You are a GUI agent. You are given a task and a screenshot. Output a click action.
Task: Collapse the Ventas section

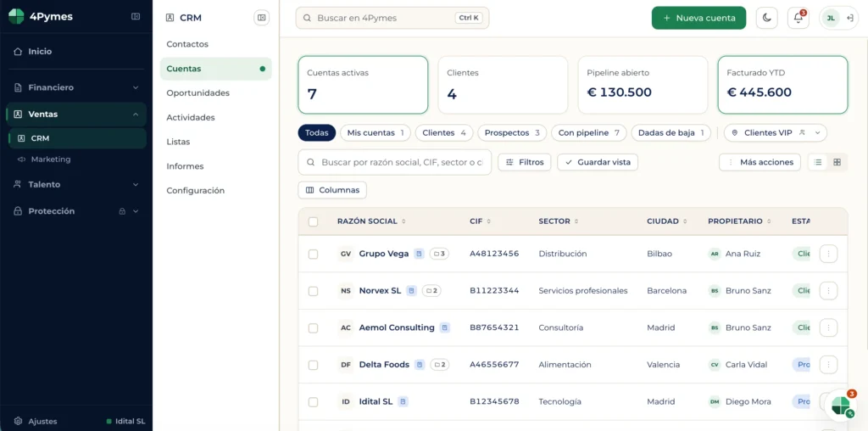click(76, 115)
